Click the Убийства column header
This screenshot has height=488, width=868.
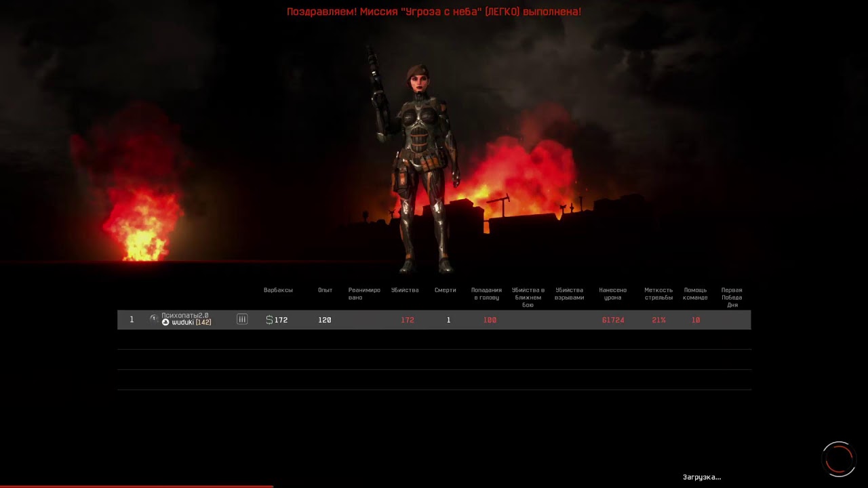coord(405,290)
